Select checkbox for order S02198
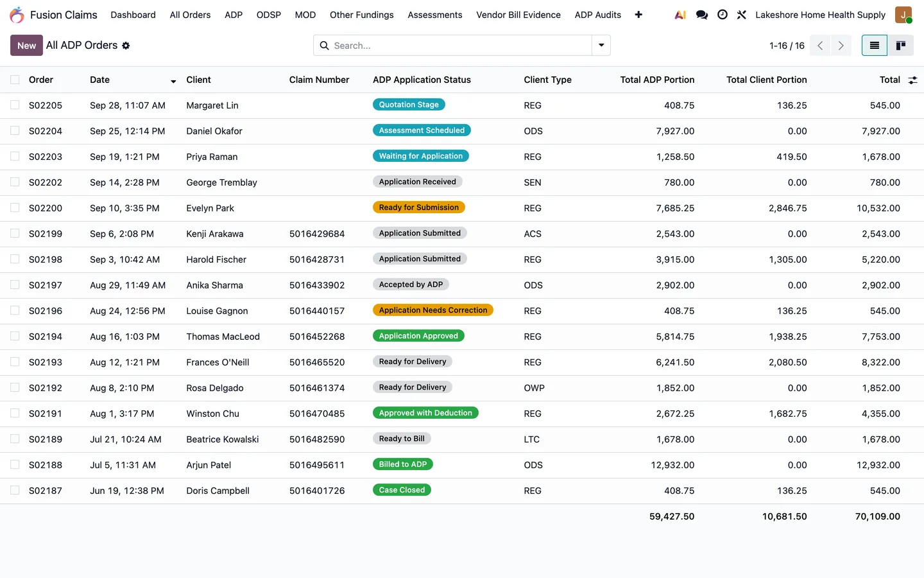Screen dimensions: 924x578 [x=15, y=259]
